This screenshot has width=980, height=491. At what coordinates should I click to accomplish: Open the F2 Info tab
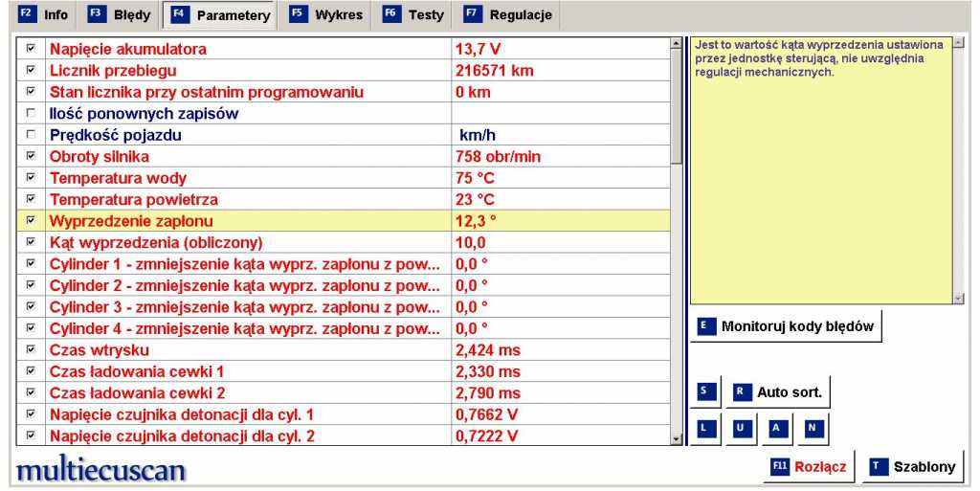click(x=44, y=15)
